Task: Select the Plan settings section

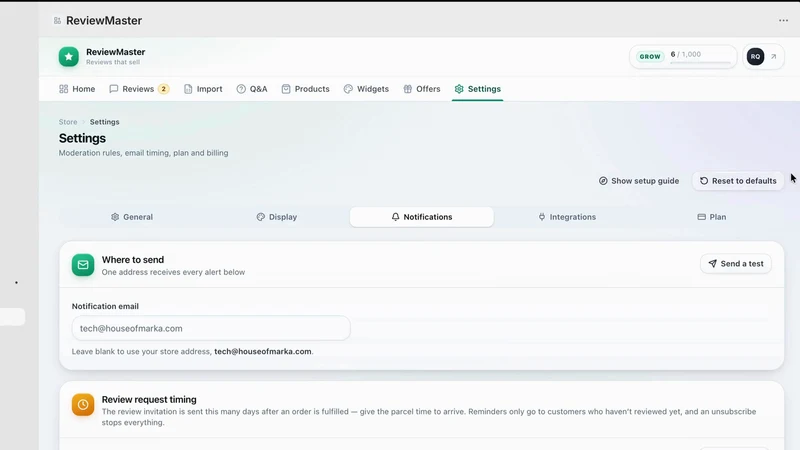Action: (712, 217)
